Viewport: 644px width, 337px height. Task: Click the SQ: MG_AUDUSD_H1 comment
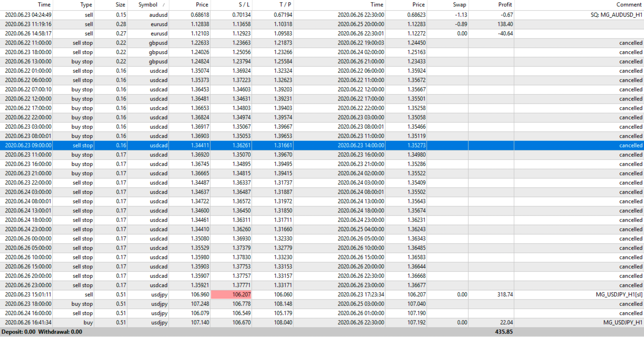616,15
